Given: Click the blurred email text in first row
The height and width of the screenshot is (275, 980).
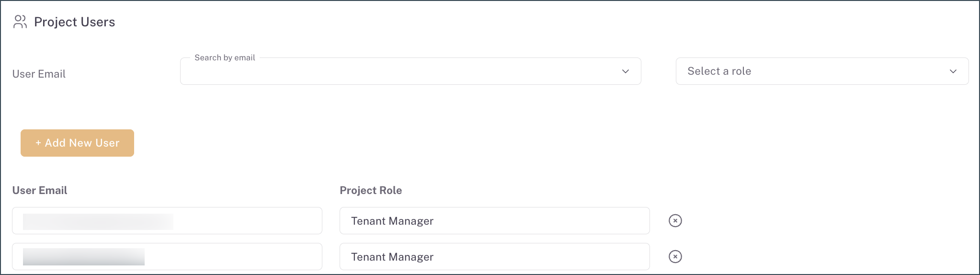Looking at the screenshot, I should point(98,221).
